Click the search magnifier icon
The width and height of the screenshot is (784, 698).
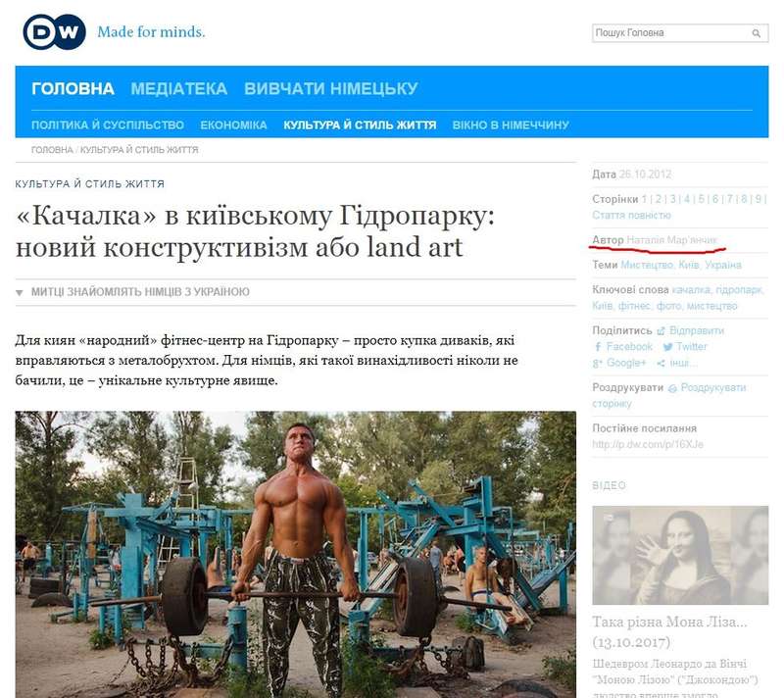(756, 33)
